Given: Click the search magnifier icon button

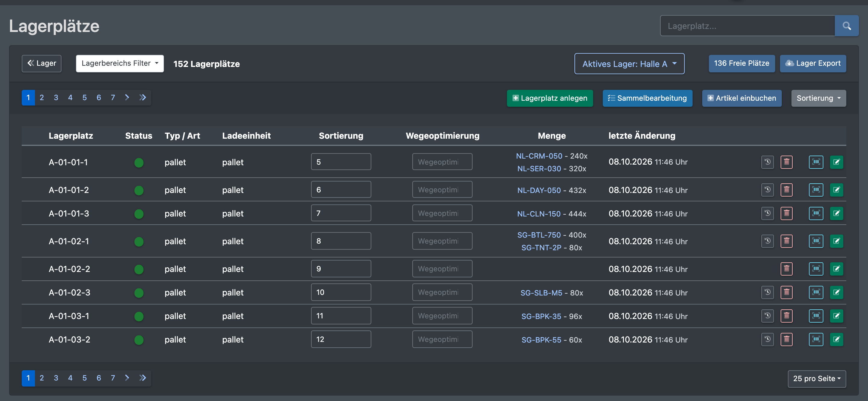Looking at the screenshot, I should (846, 26).
